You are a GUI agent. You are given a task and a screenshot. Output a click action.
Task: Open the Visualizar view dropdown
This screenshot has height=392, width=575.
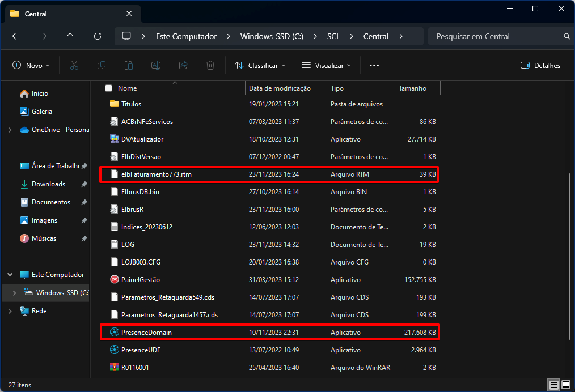(x=326, y=66)
